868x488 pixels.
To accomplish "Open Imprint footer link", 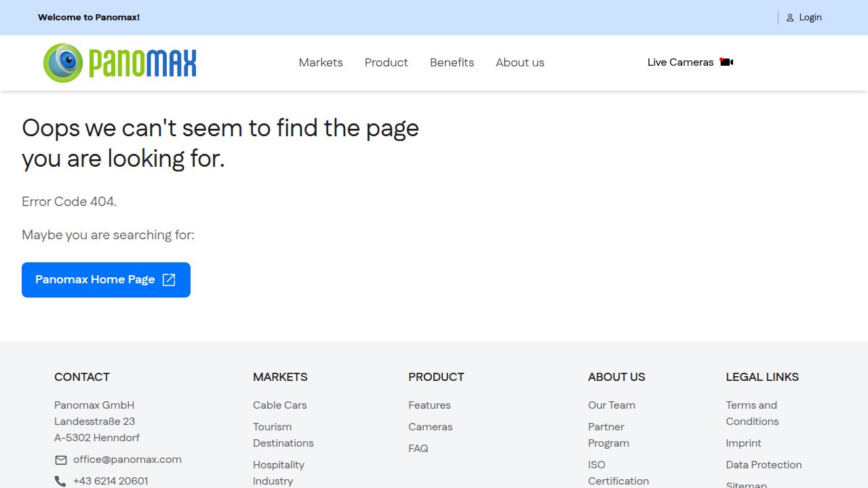I will point(744,443).
